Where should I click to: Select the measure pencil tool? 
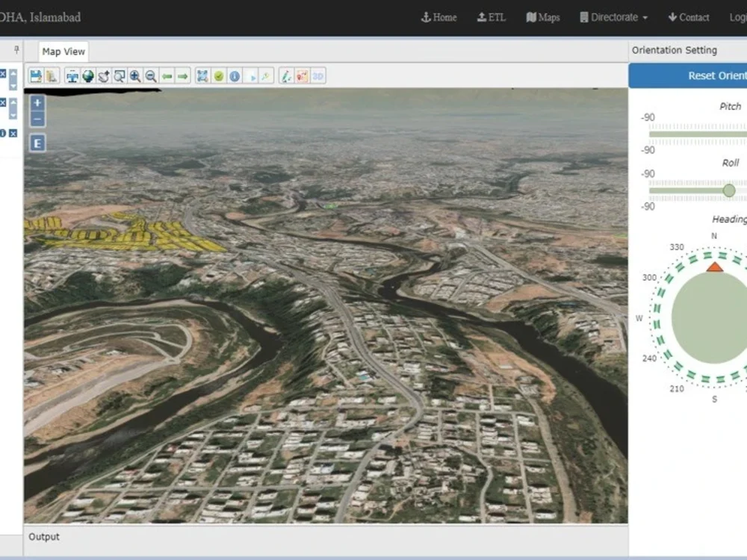click(x=285, y=75)
